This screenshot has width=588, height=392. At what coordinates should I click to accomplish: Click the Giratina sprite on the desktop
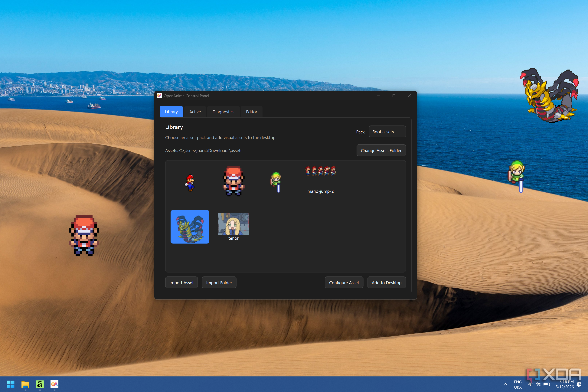pos(550,96)
